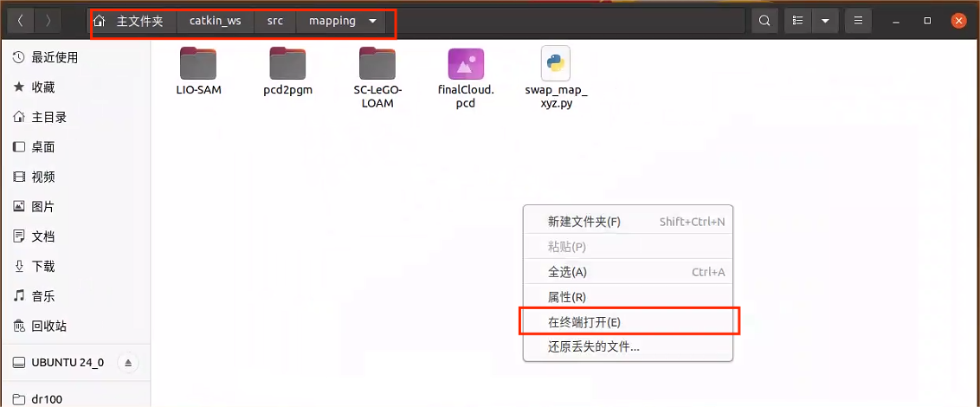This screenshot has height=407, width=980.
Task: Open 收藏 starred items in sidebar
Action: [75, 87]
